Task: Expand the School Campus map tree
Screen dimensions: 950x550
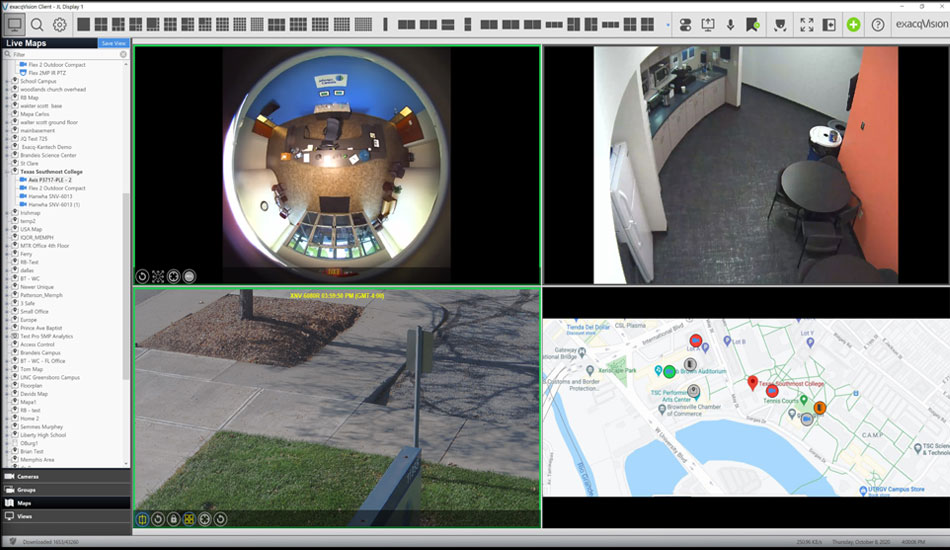Action: pos(7,81)
